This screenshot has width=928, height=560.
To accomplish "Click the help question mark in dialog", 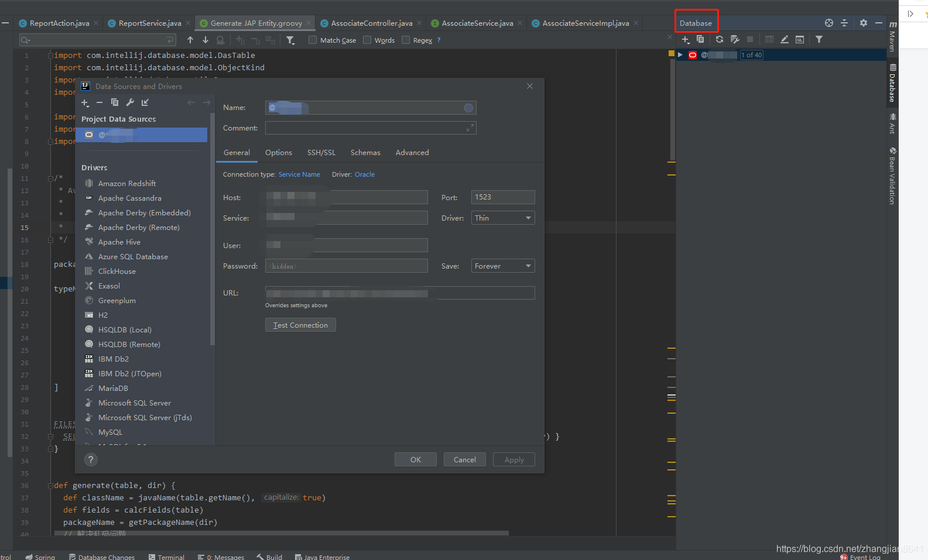I will (91, 460).
